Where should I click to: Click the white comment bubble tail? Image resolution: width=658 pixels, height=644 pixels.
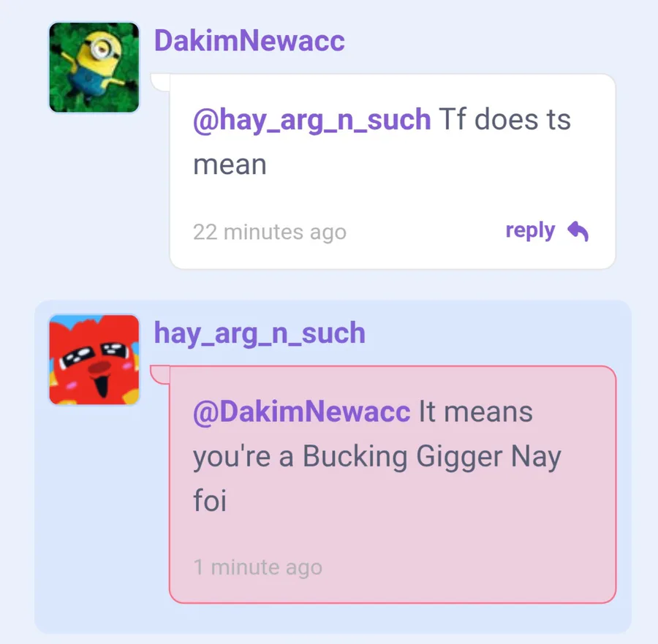tap(160, 82)
